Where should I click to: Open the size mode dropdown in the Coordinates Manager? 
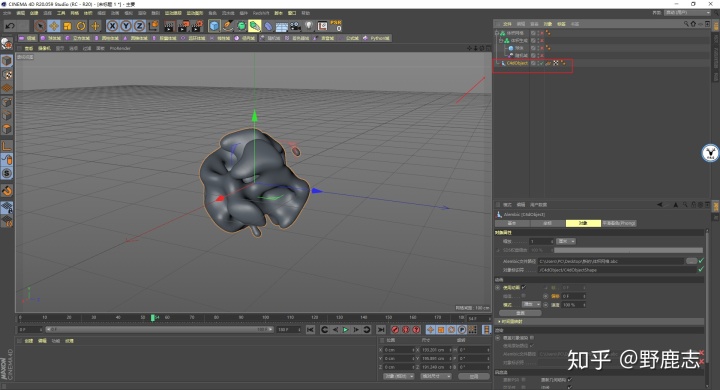pyautogui.click(x=436, y=376)
